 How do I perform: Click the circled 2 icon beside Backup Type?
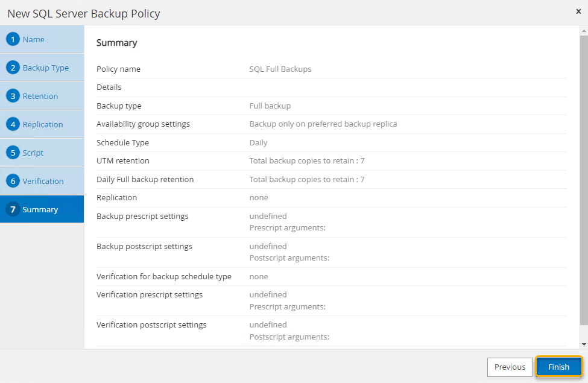pos(13,68)
